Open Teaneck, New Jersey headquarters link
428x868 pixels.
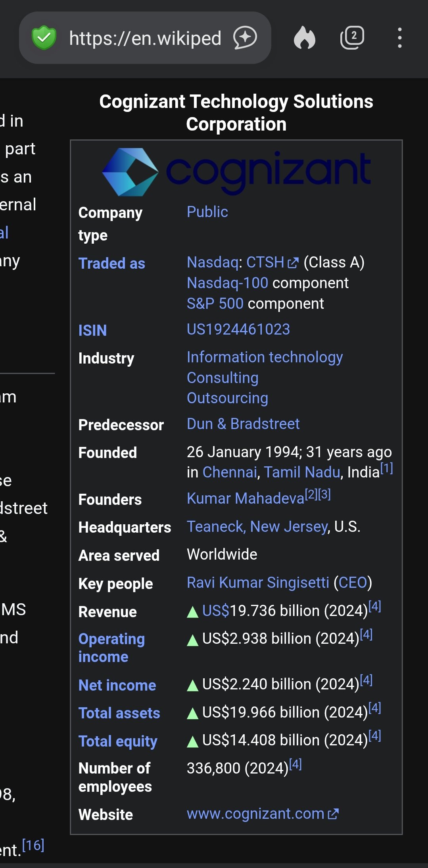pyautogui.click(x=257, y=527)
